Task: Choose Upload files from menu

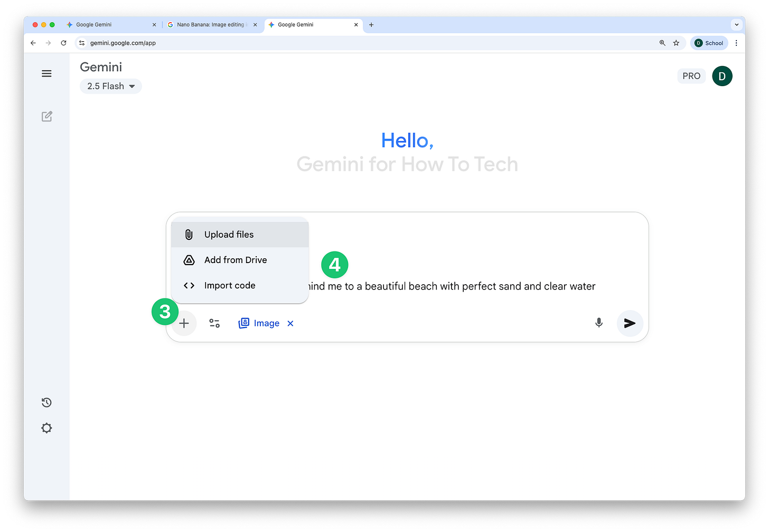Action: [240, 235]
